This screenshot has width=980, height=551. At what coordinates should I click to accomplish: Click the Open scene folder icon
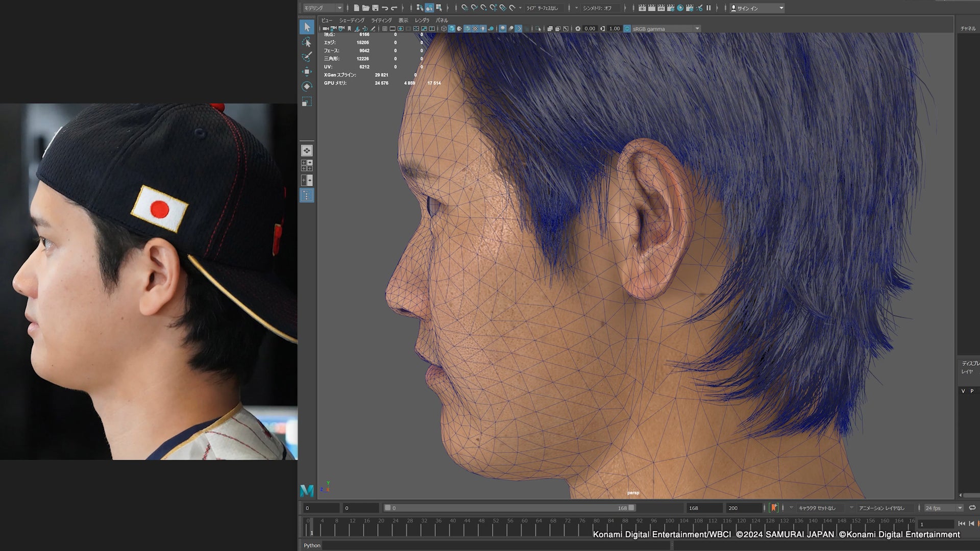point(365,8)
